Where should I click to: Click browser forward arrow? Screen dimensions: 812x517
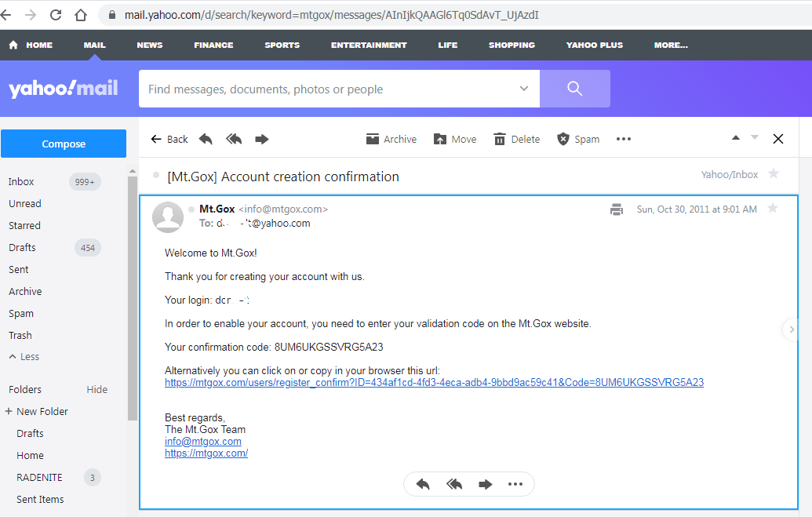31,15
